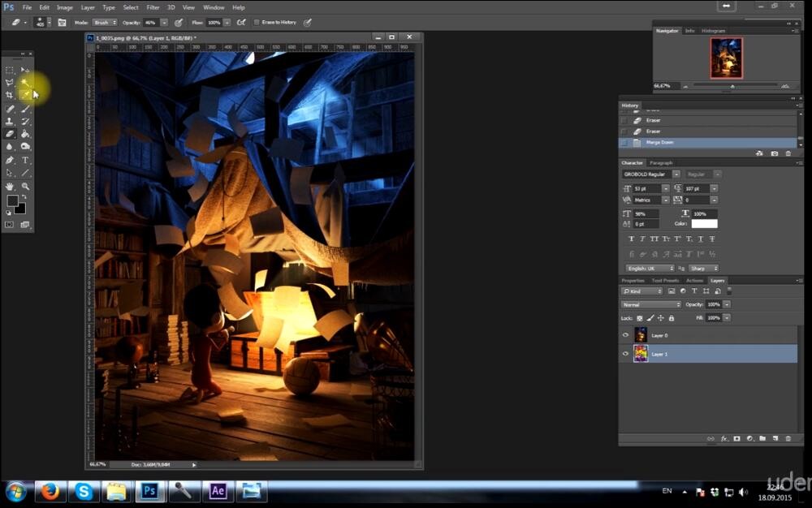Screen dimensions: 812x508
Task: Toggle airbrush mode in options bar
Action: 241,22
